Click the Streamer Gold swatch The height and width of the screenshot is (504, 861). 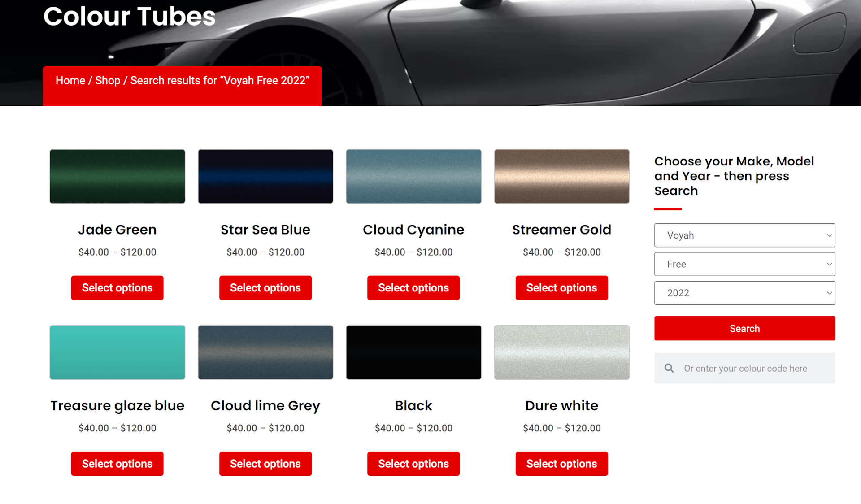click(562, 176)
